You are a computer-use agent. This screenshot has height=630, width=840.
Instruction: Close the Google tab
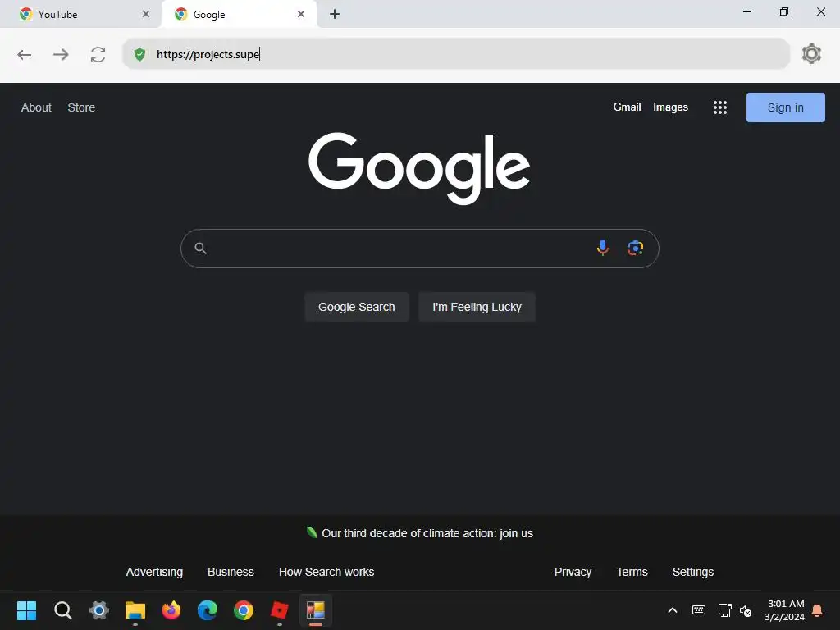[301, 14]
